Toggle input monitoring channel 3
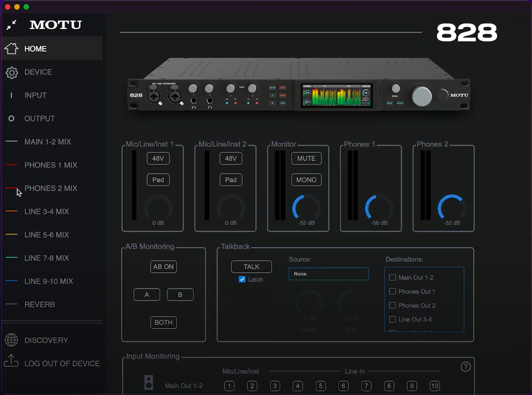Screen dimensions: 532x395 coord(275,386)
